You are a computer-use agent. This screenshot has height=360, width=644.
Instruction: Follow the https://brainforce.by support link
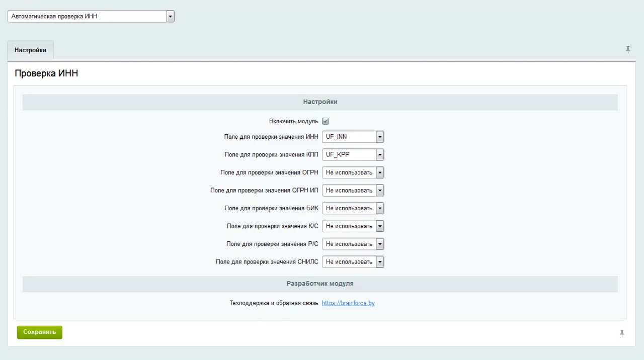coord(348,303)
